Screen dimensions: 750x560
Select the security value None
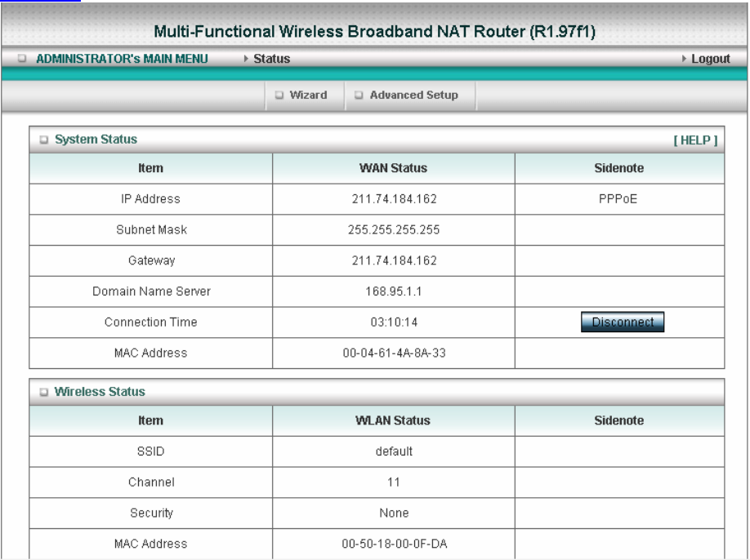(x=394, y=513)
